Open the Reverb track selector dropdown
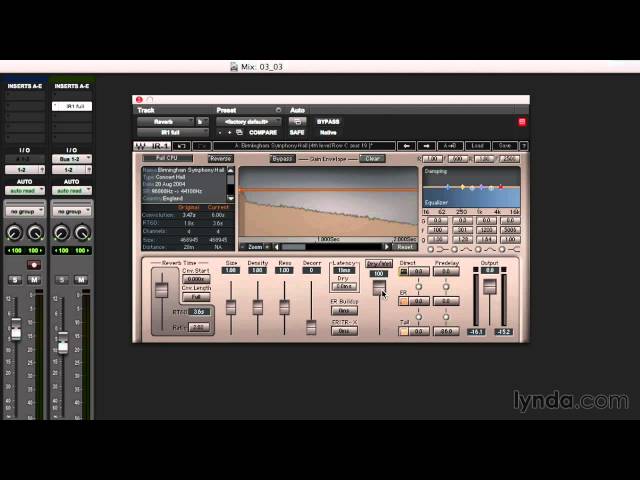 [x=165, y=122]
